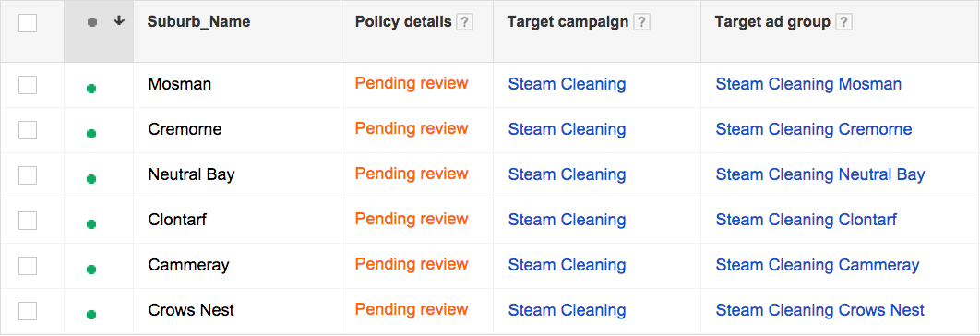Click the green status dot for Crows Nest
980x336 pixels.
(x=91, y=315)
